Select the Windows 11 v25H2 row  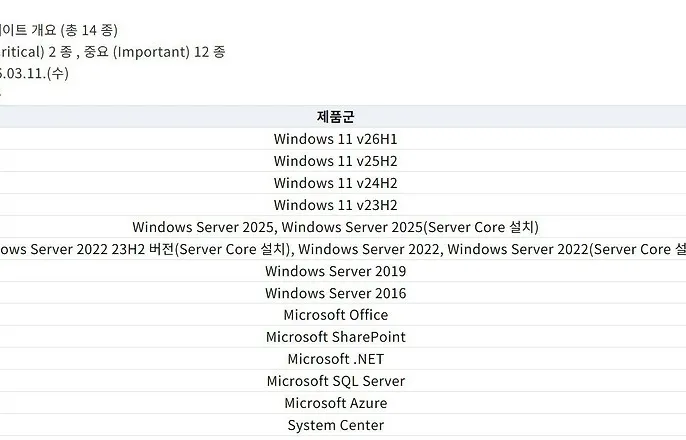click(336, 161)
